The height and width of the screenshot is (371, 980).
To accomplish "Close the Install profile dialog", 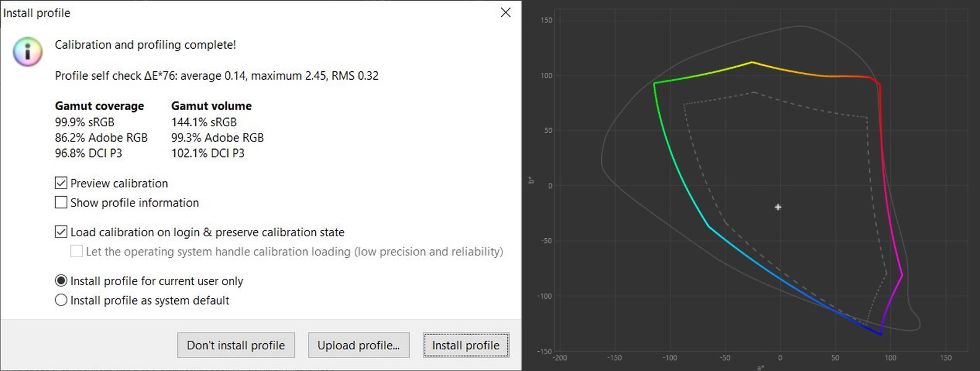I will click(505, 12).
